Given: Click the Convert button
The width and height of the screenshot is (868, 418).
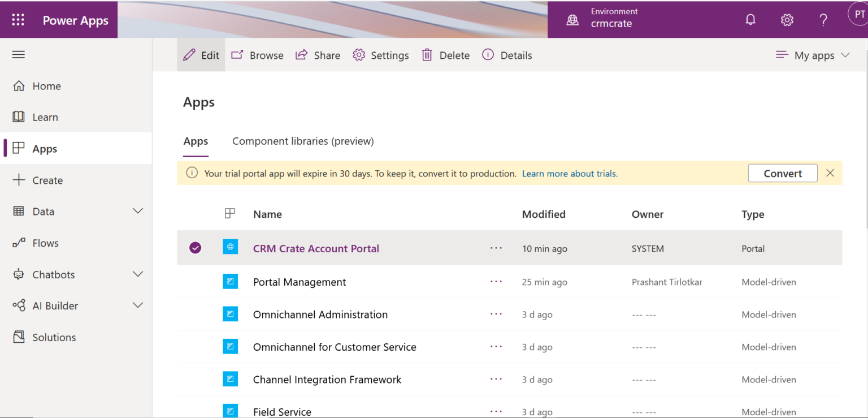Looking at the screenshot, I should click(x=782, y=173).
